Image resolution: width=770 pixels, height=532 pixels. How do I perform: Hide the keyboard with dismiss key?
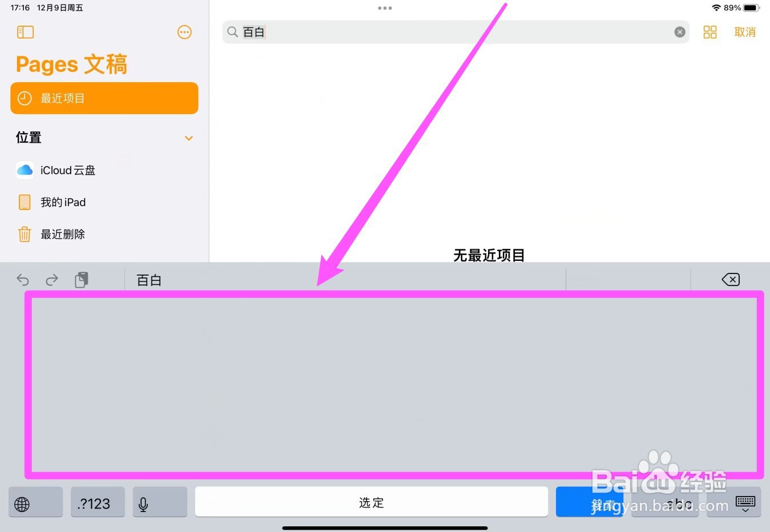pyautogui.click(x=734, y=502)
